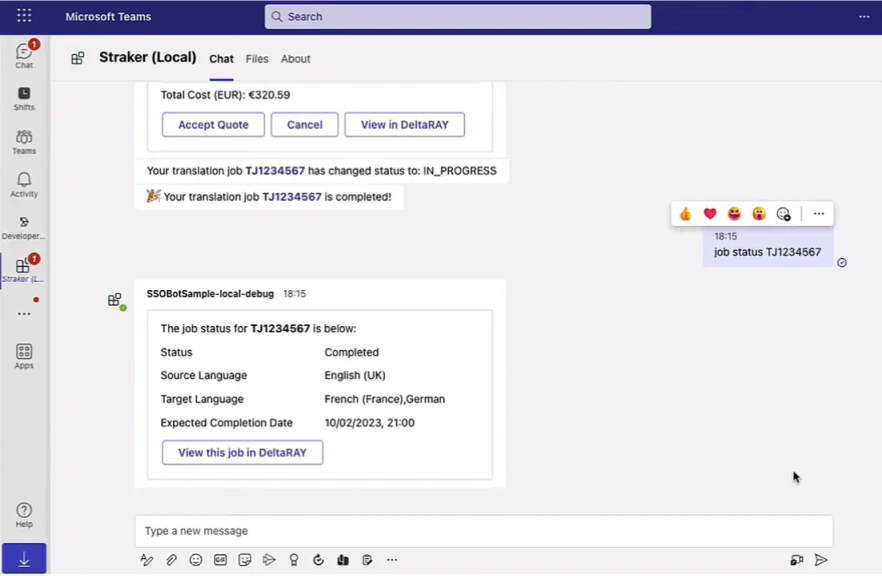882x576 pixels.
Task: Select the Straker (Local) sidebar app
Action: coord(24,270)
